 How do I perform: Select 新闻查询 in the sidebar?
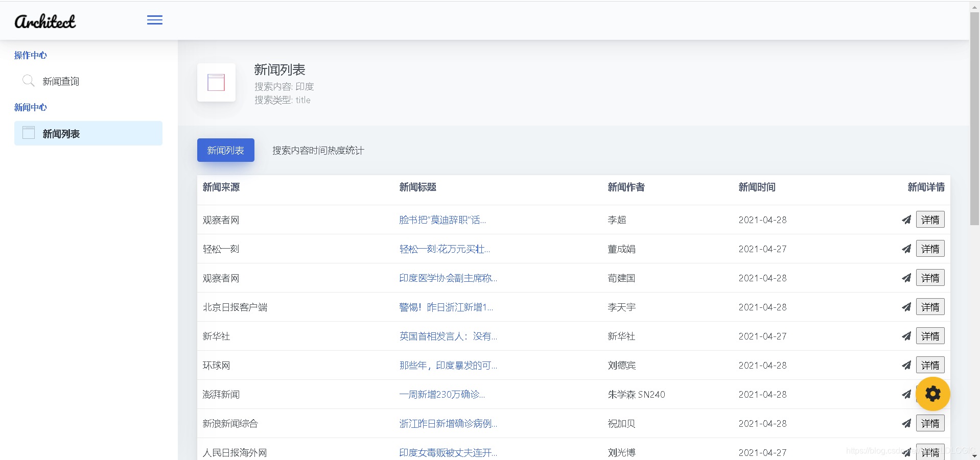(60, 81)
